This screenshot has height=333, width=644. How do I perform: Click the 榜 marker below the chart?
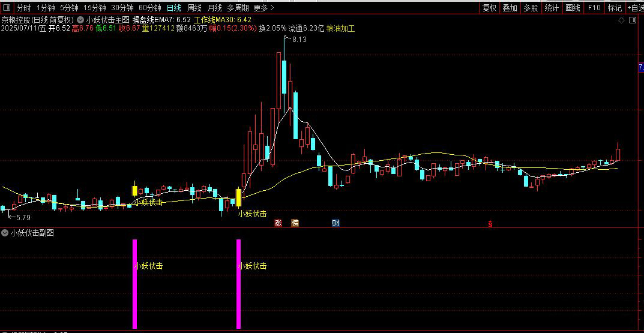[295, 223]
